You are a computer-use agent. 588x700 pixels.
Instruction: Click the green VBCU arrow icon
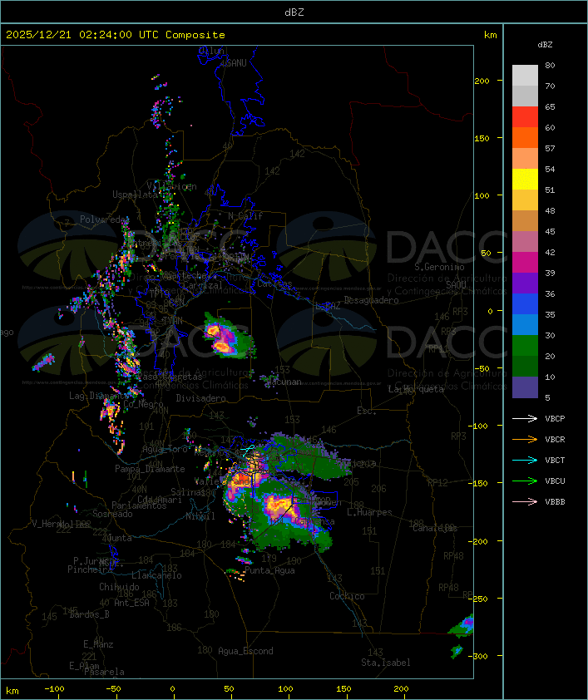[x=525, y=481]
